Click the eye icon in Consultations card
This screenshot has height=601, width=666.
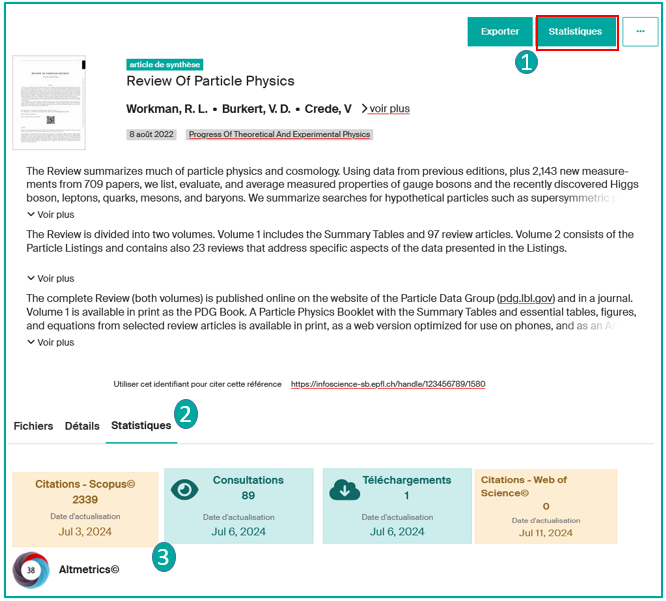(x=185, y=489)
